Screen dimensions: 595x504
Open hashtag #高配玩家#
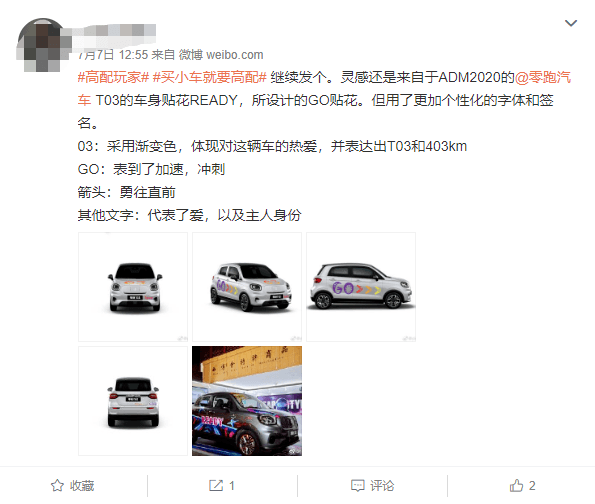113,77
